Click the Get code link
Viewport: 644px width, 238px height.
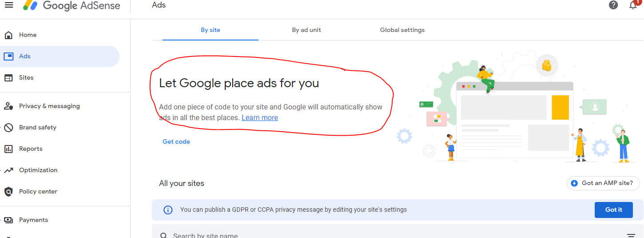176,142
